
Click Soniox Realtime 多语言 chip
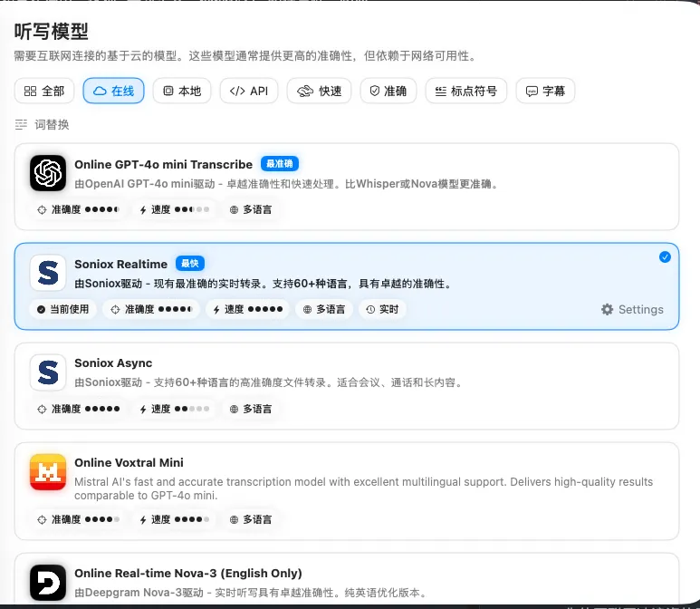pyautogui.click(x=324, y=309)
